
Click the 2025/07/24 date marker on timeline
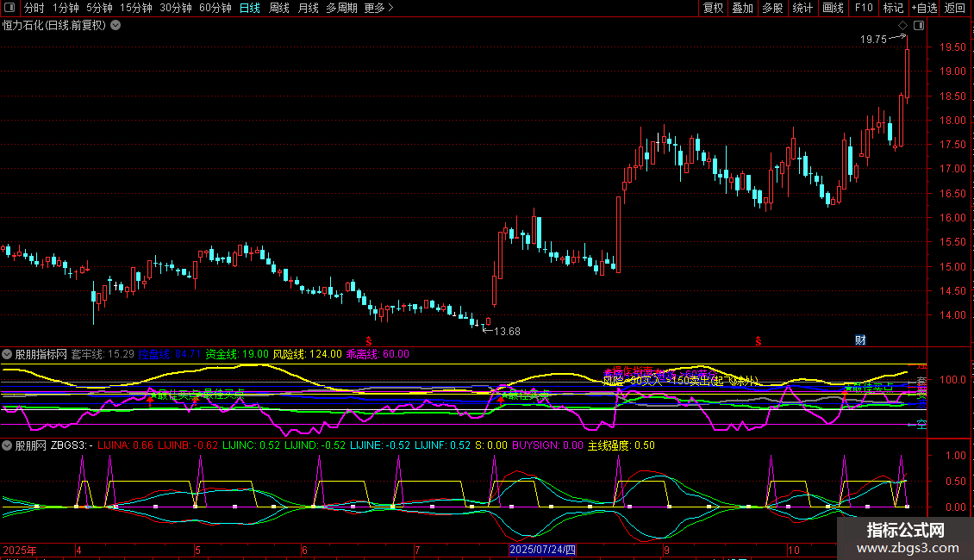pyautogui.click(x=542, y=549)
